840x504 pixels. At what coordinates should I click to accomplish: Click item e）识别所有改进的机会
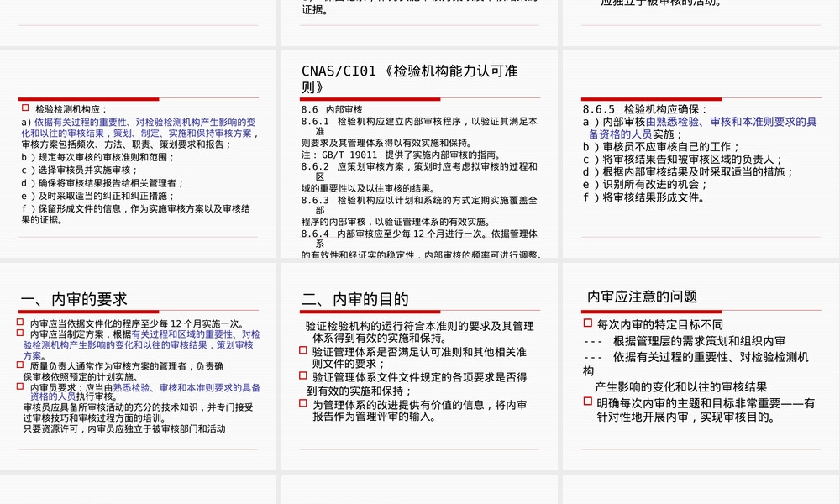(x=645, y=185)
